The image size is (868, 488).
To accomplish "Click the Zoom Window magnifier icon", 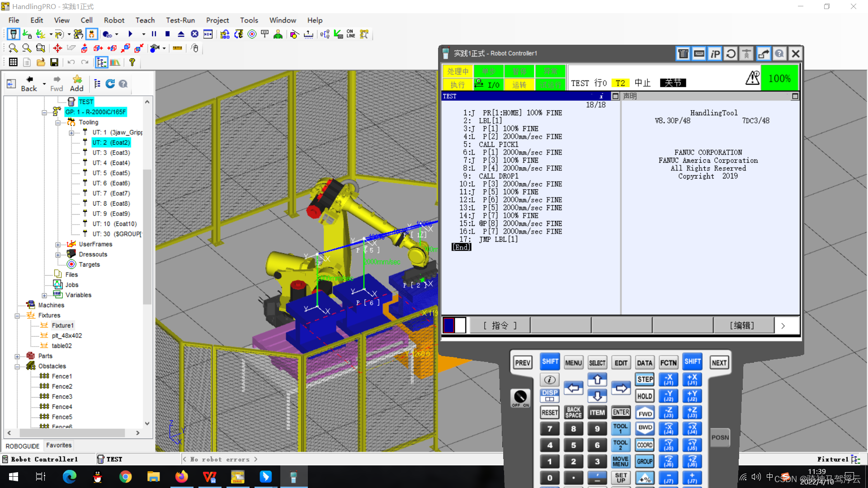I will tap(41, 48).
